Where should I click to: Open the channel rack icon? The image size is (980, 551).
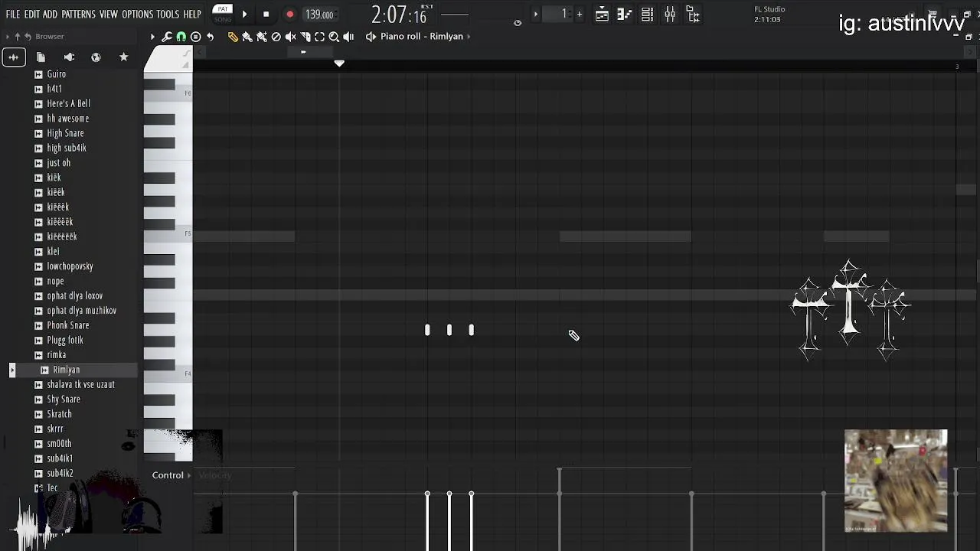[647, 14]
